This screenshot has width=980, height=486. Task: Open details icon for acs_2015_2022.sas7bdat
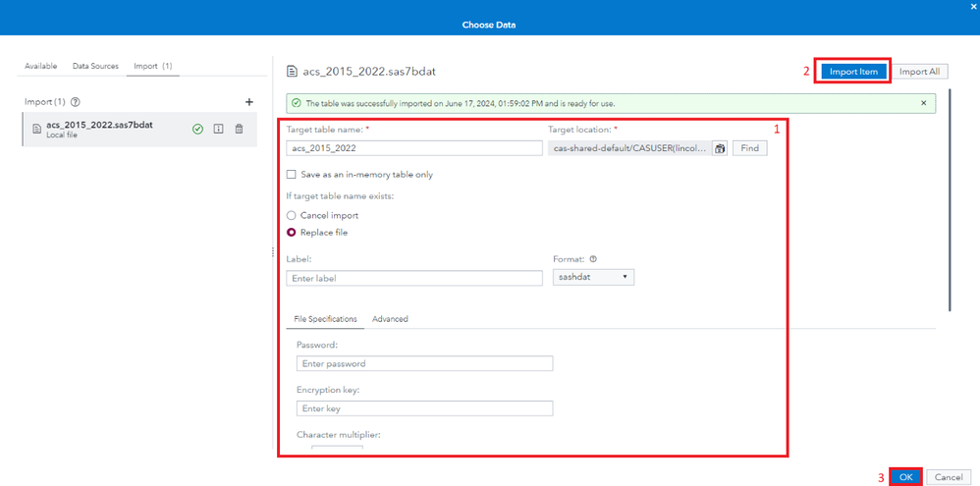point(218,129)
